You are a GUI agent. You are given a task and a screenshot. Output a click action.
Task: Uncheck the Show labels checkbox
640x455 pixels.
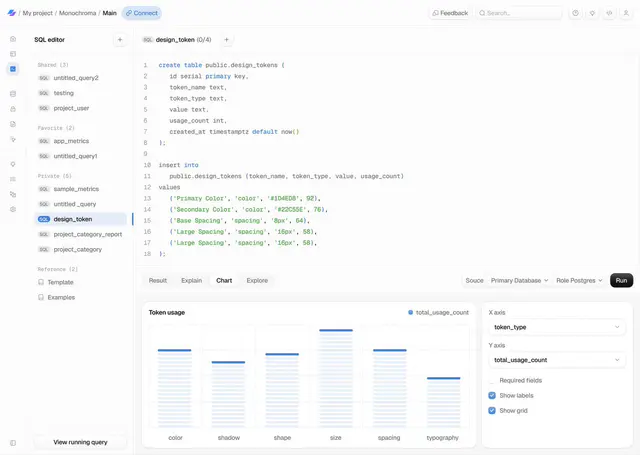[492, 395]
